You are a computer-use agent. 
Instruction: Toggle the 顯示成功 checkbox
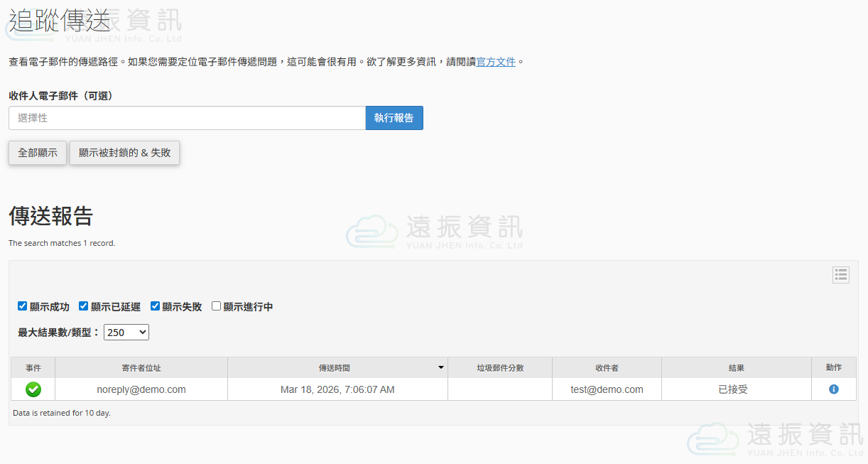click(x=23, y=306)
